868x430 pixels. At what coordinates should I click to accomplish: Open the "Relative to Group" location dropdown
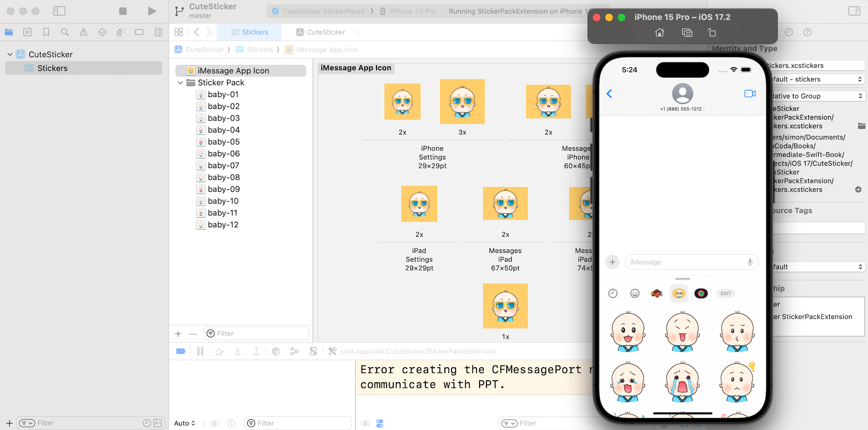[817, 96]
